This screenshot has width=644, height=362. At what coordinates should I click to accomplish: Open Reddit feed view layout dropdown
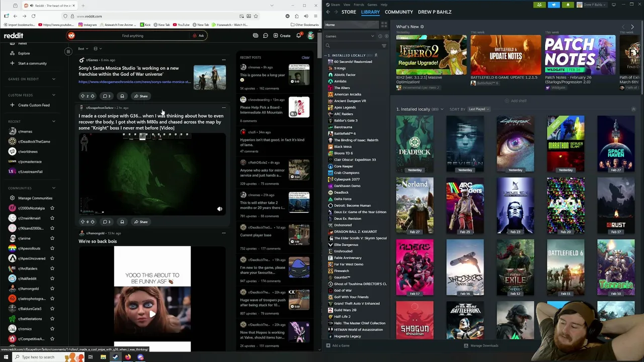[98, 49]
